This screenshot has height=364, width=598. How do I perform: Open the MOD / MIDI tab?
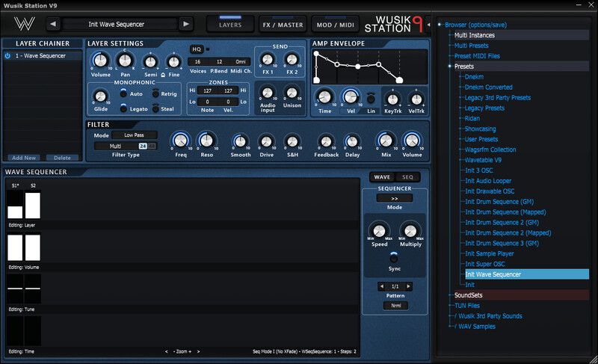tap(335, 25)
